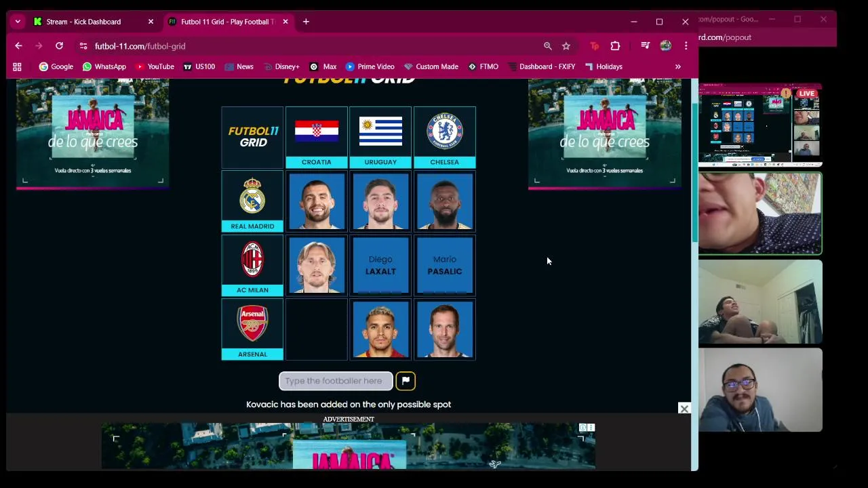Click the Real Madrid–Chelsea player photo
This screenshot has height=488, width=868.
444,201
